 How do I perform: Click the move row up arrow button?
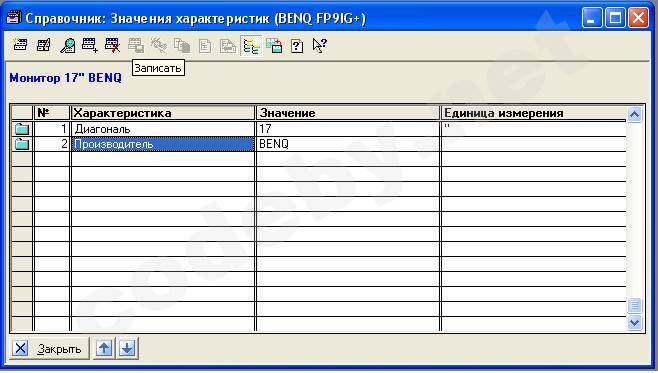coord(104,348)
